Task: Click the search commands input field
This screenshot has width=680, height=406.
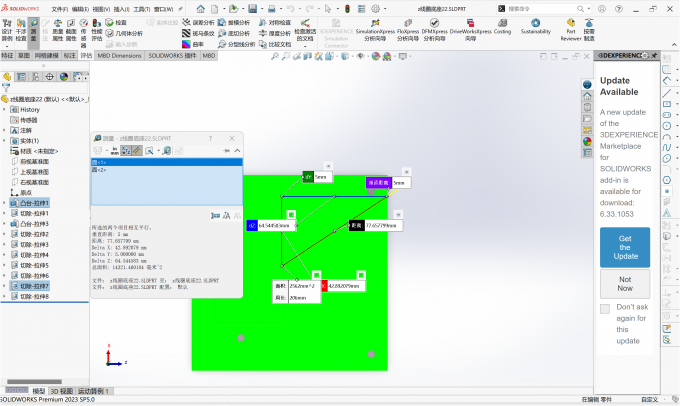Action: tap(541, 9)
